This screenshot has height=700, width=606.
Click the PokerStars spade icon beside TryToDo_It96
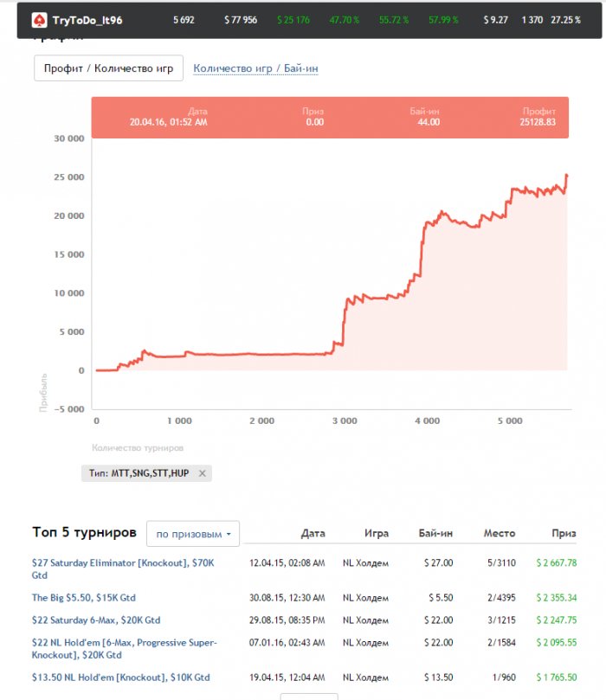[x=39, y=20]
